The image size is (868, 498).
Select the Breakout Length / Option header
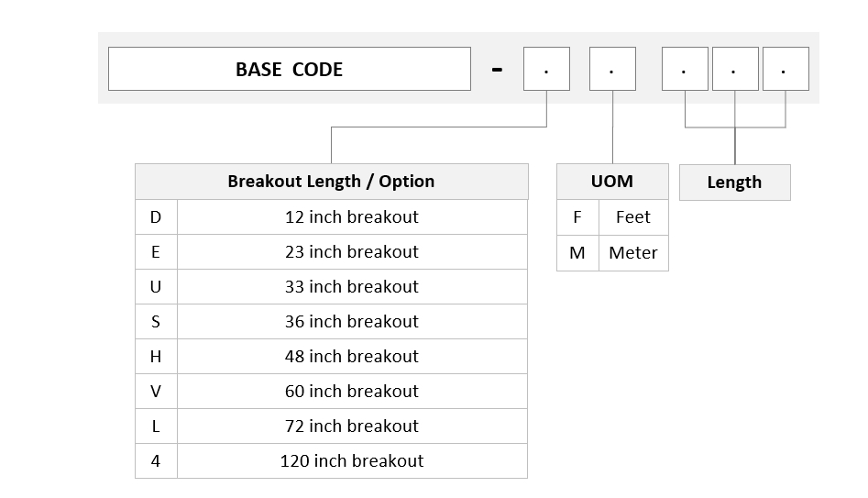tap(332, 182)
